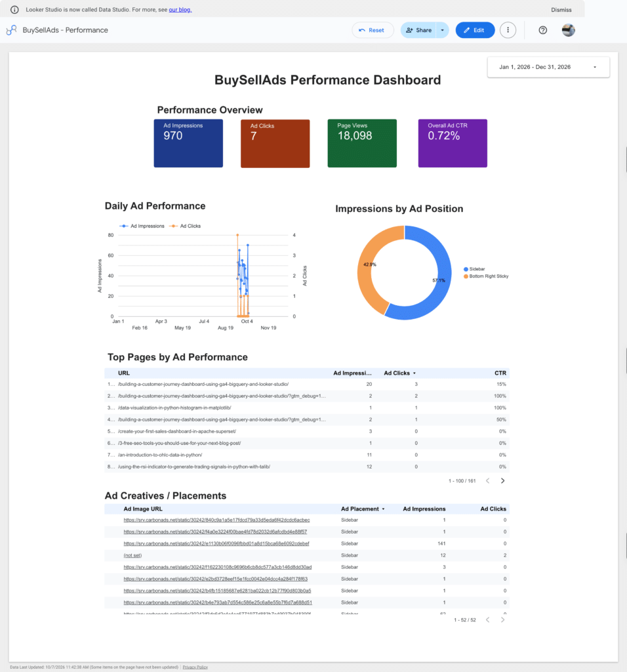This screenshot has width=627, height=672.
Task: Click the BuySellAds - Performance report title
Action: point(65,30)
